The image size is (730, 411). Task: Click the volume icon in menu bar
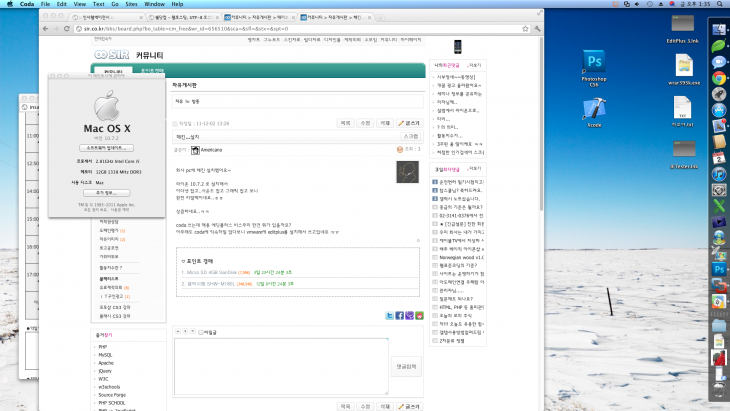637,4
